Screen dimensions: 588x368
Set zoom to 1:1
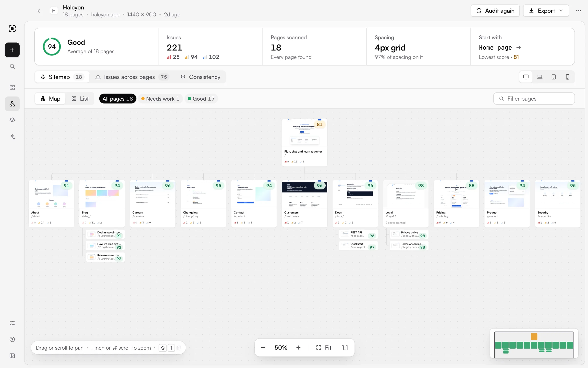pos(345,348)
